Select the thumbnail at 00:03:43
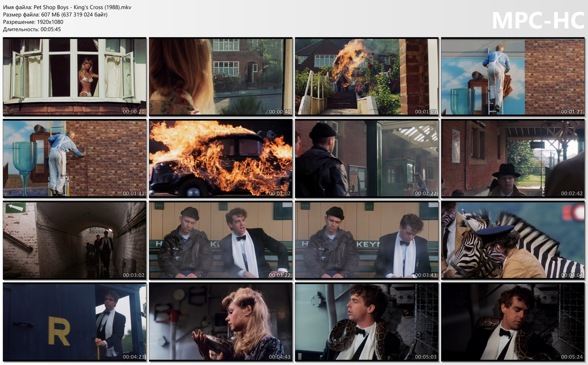The height and width of the screenshot is (365, 588). tap(367, 240)
